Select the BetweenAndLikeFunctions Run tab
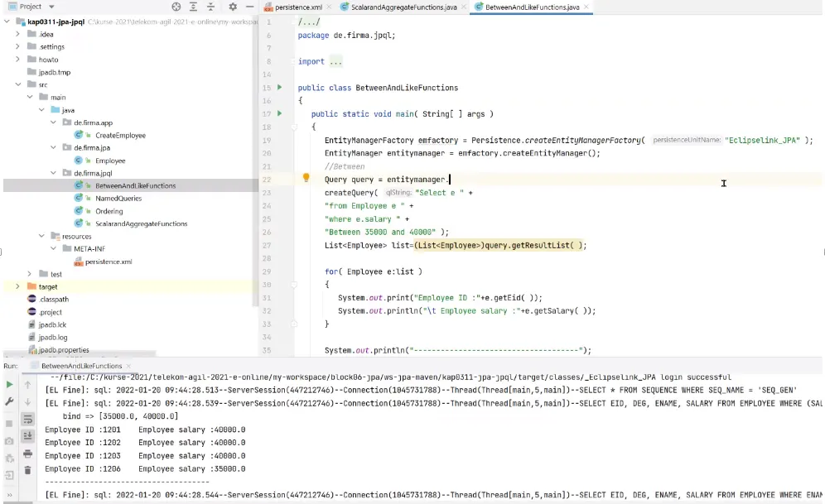The image size is (825, 504). coord(81,366)
